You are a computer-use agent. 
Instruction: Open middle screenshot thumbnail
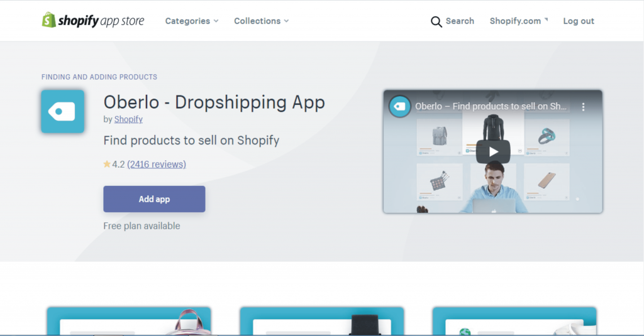point(321,321)
